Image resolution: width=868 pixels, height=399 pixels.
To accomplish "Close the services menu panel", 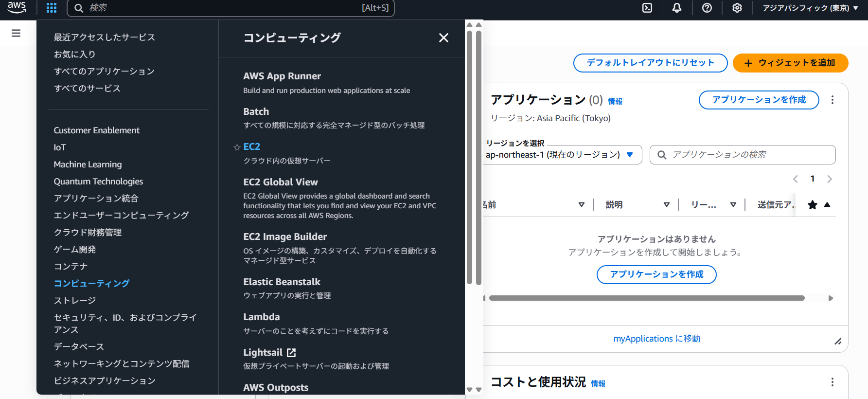I will (x=443, y=37).
